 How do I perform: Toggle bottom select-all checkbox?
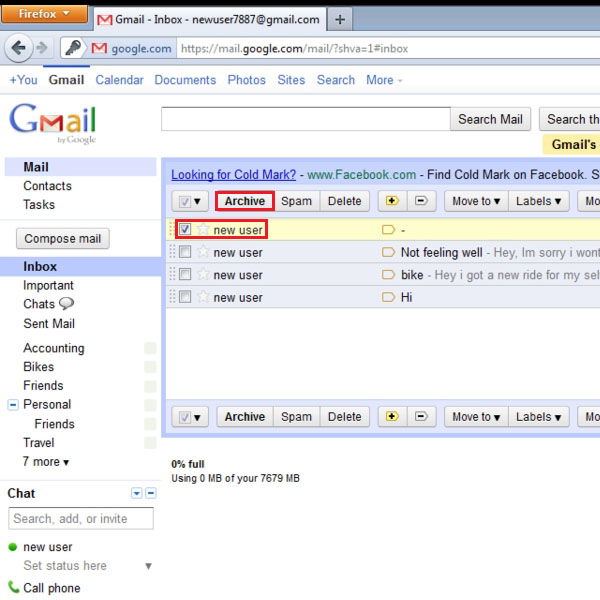click(x=184, y=417)
